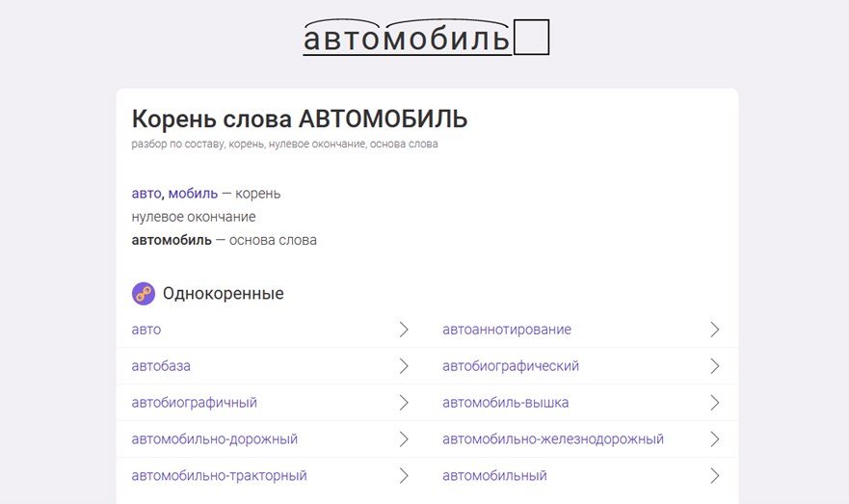Click the arrow beside автомобиль-вышка
The height and width of the screenshot is (504, 849).
pyautogui.click(x=715, y=402)
